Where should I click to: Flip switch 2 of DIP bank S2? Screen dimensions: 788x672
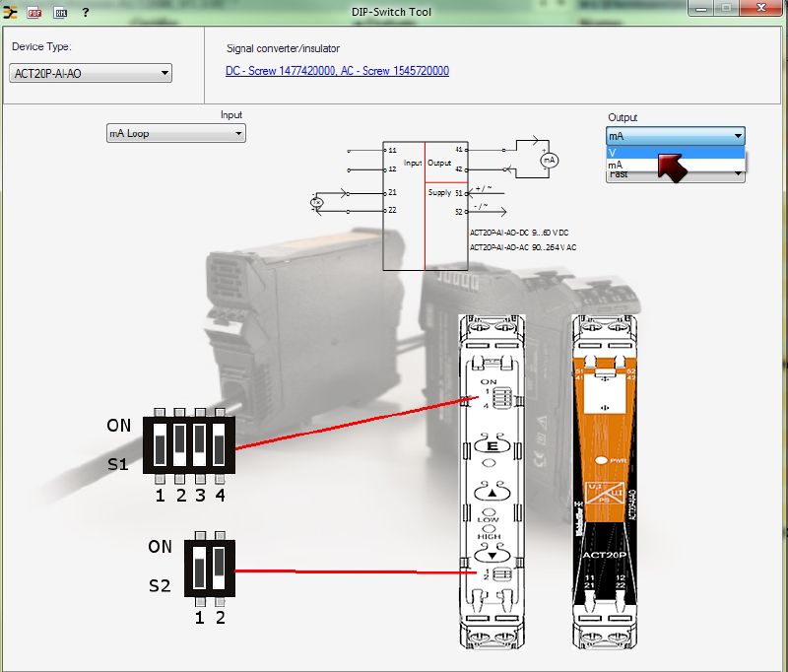[x=218, y=569]
